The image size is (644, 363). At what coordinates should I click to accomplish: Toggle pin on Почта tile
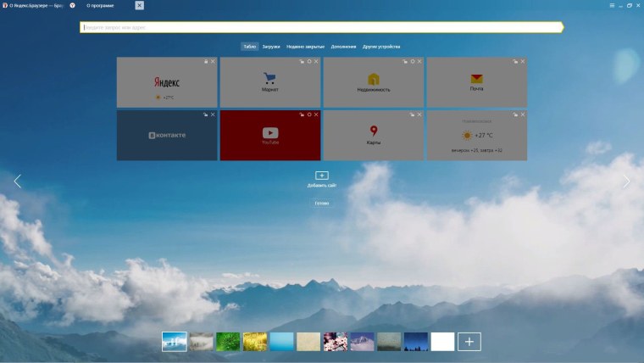pyautogui.click(x=514, y=61)
